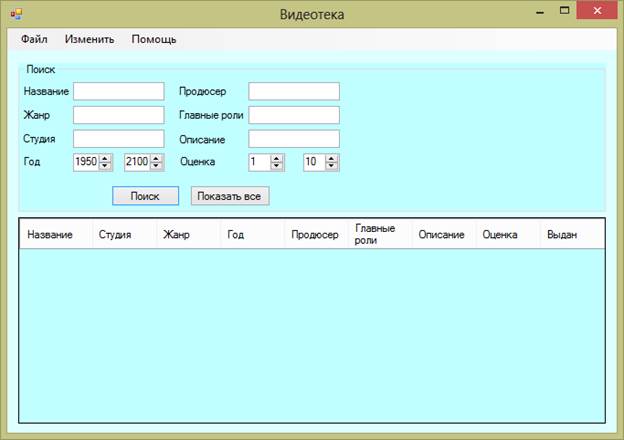Increase the minimum year 1950 spinner

point(105,158)
